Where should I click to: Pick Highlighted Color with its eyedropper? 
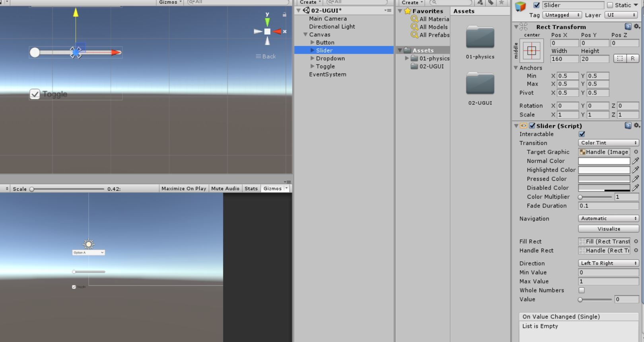tap(636, 170)
